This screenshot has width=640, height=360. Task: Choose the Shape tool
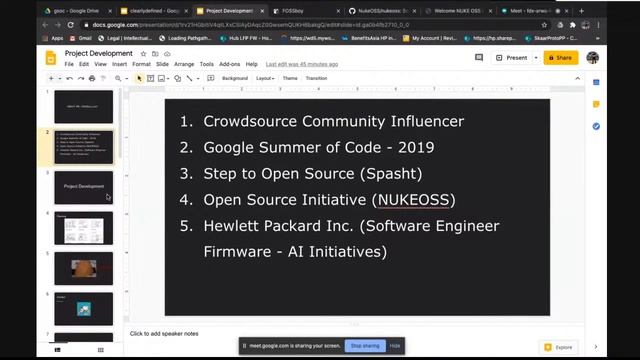tap(178, 78)
